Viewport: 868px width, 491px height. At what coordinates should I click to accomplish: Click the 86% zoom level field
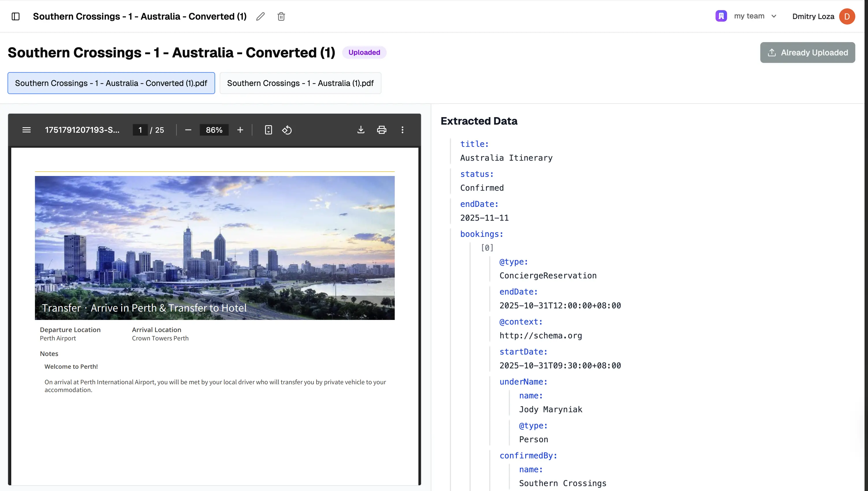214,130
